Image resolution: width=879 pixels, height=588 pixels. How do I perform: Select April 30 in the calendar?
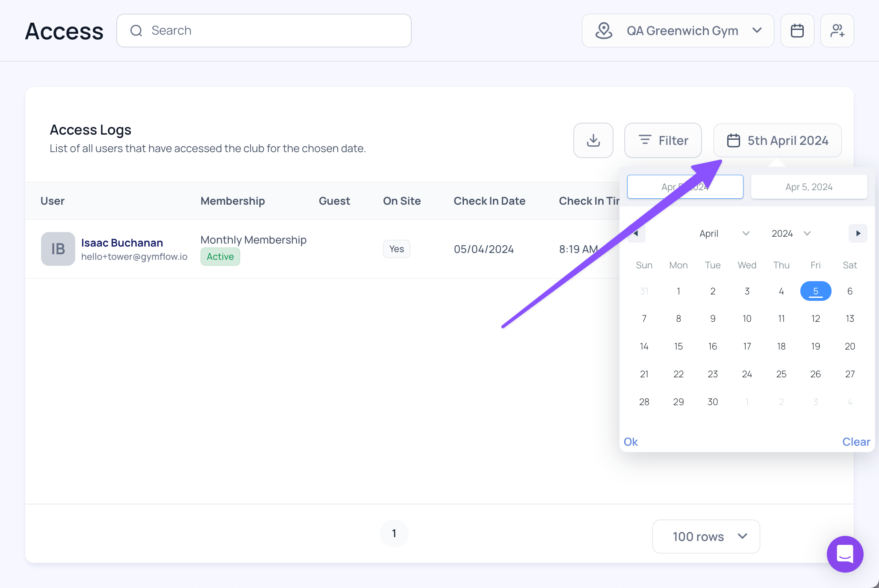(x=713, y=402)
